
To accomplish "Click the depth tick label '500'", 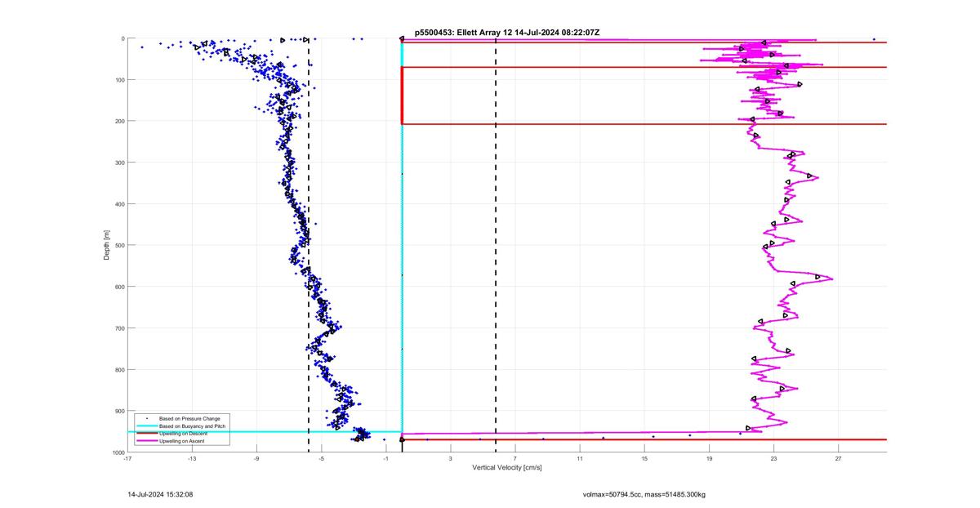I will (x=119, y=245).
